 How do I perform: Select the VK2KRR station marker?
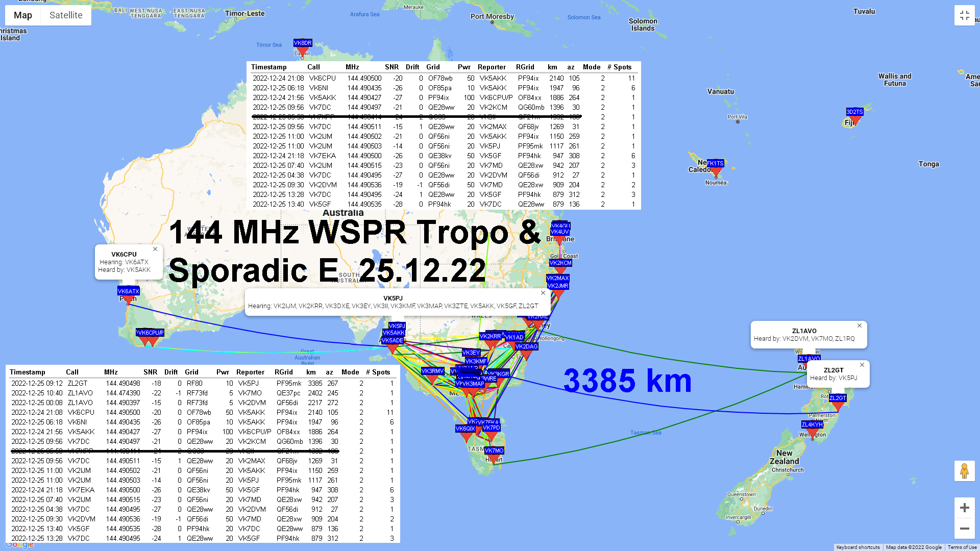pos(491,336)
